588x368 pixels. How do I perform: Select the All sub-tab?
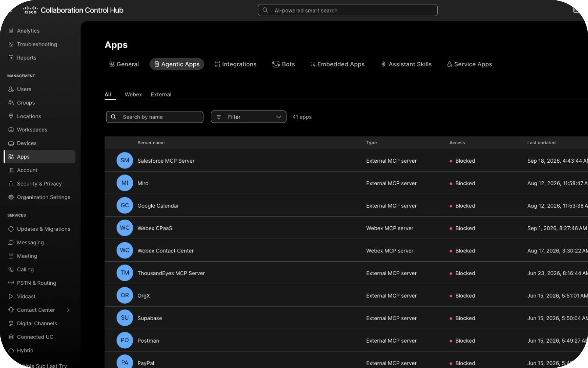(108, 95)
